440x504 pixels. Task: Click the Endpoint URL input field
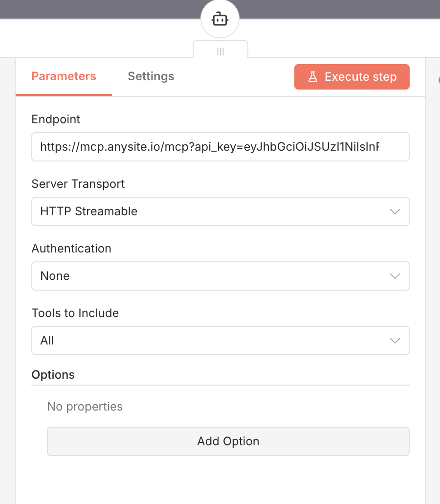click(x=220, y=147)
